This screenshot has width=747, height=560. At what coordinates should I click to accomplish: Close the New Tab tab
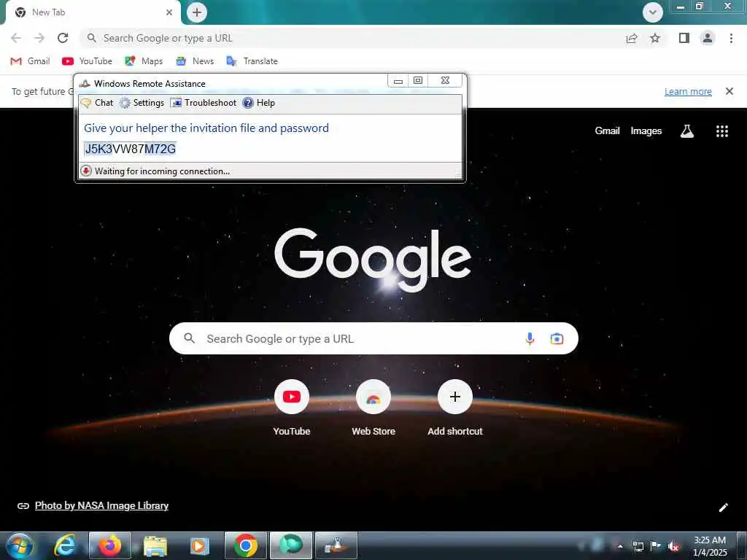pos(169,12)
